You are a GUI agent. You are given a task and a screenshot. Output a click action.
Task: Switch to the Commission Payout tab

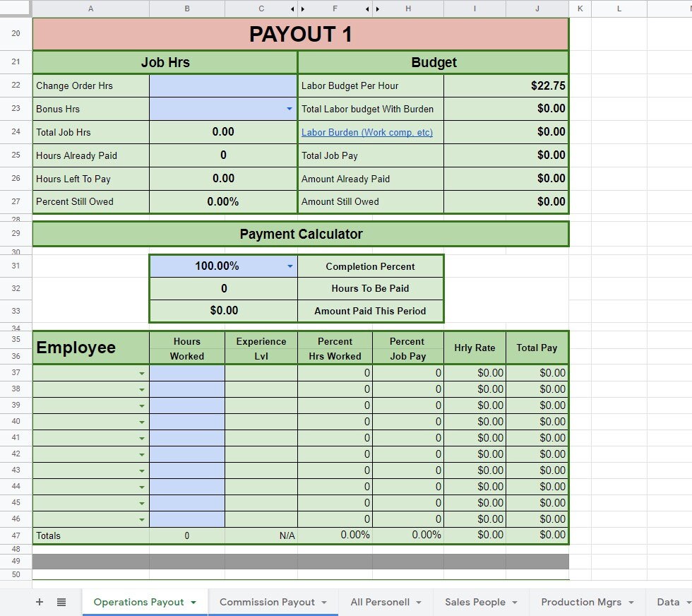pyautogui.click(x=268, y=602)
